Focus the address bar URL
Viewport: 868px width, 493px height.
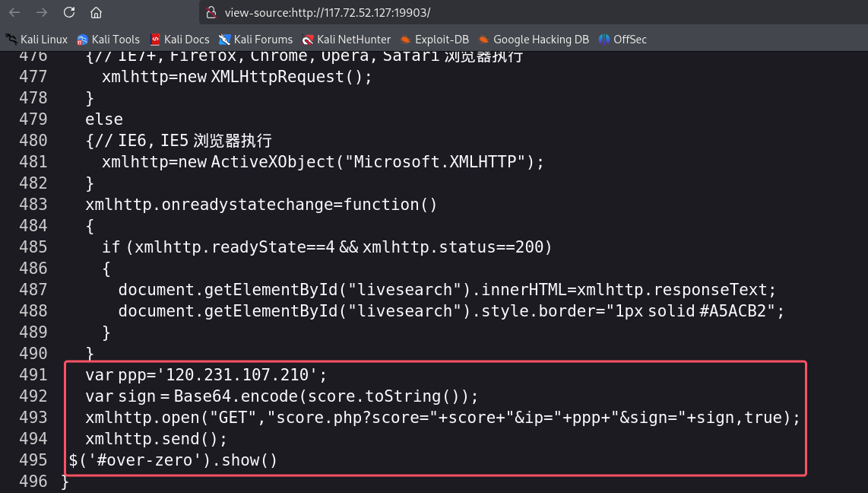[x=327, y=13]
